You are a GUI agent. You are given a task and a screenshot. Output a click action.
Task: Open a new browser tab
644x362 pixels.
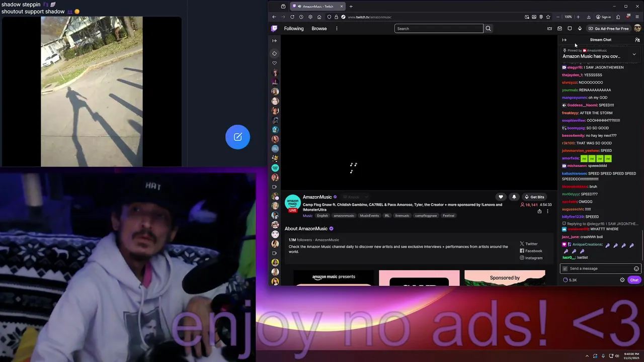[x=351, y=7]
